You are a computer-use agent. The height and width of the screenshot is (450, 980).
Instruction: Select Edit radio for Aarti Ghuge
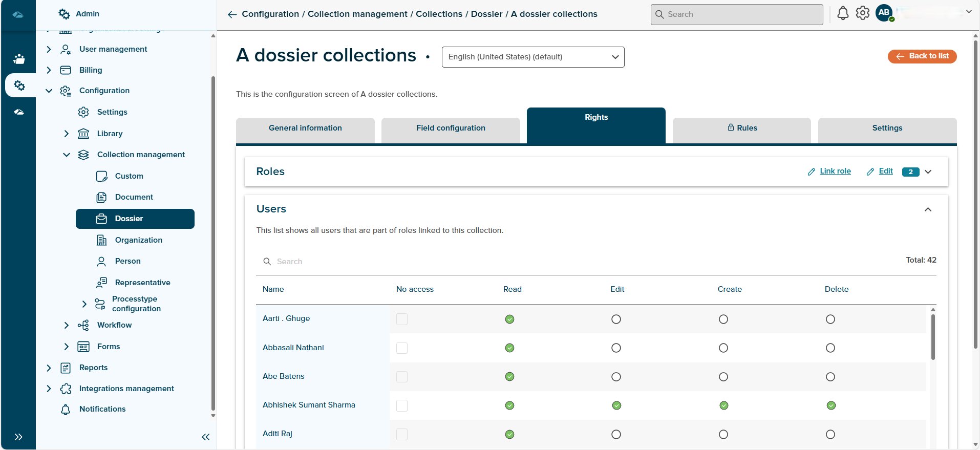pyautogui.click(x=616, y=319)
